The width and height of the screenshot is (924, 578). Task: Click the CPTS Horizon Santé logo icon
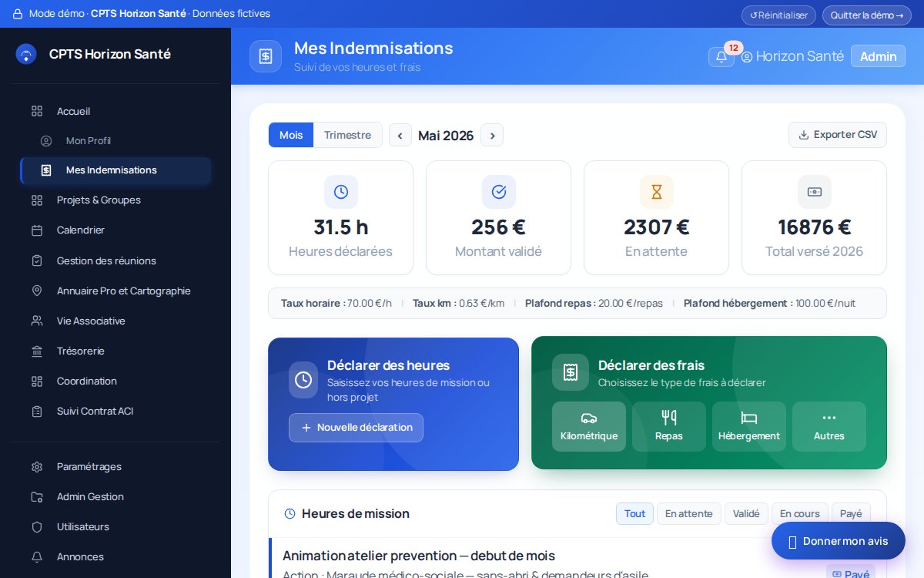click(x=26, y=54)
